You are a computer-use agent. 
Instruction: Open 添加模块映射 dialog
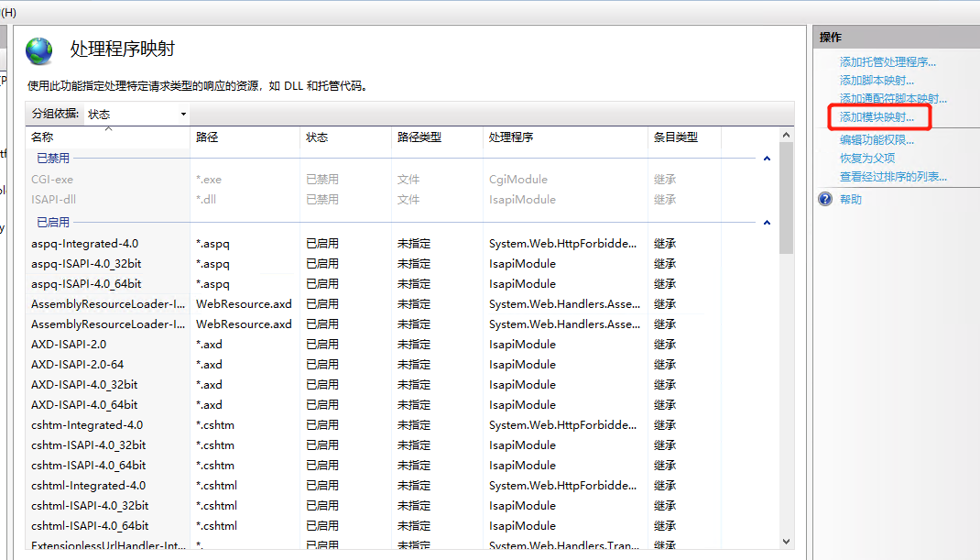click(x=877, y=117)
